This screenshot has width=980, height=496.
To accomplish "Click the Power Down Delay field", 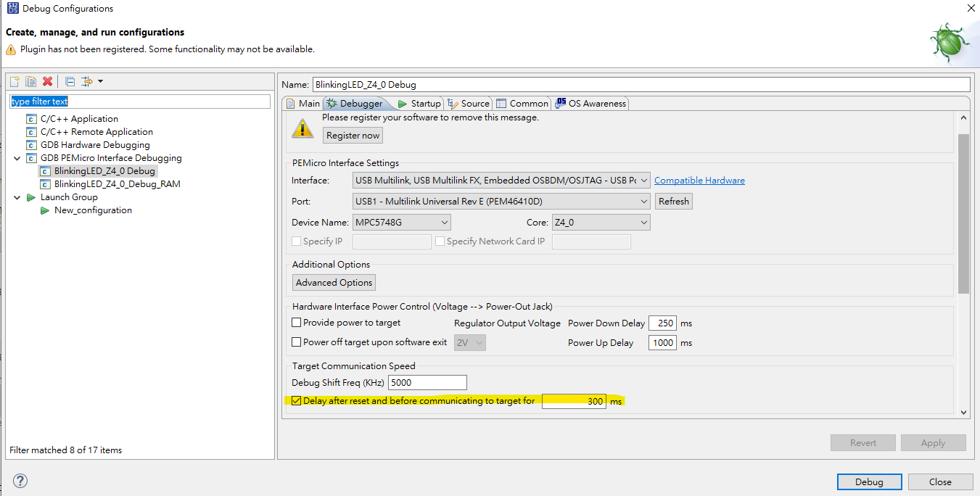I will tap(662, 323).
